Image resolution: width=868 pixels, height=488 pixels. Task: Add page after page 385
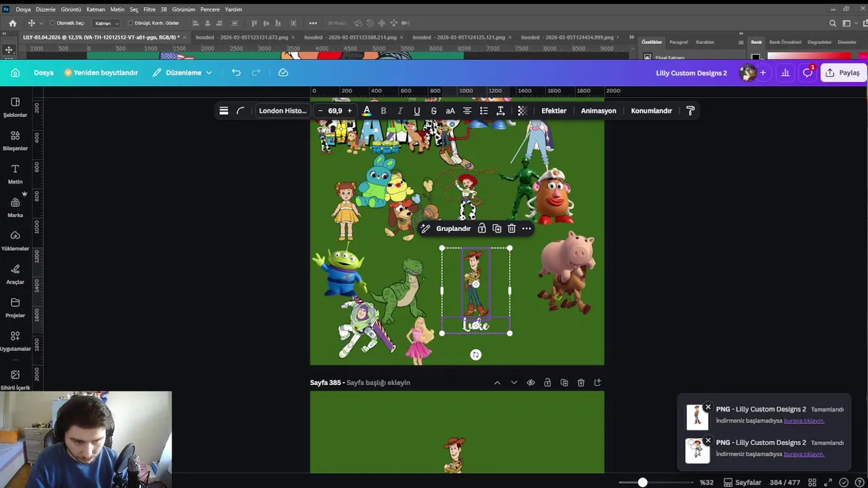[x=597, y=383]
